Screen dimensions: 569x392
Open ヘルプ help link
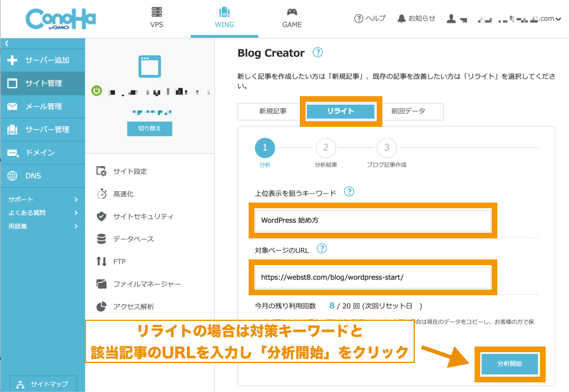pos(370,18)
